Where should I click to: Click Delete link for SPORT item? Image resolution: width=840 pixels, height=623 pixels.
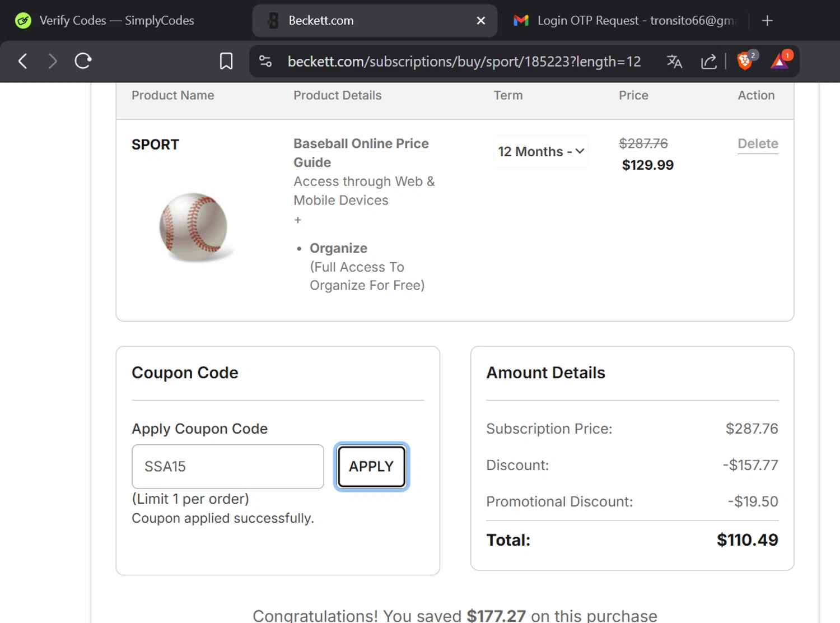pyautogui.click(x=758, y=144)
